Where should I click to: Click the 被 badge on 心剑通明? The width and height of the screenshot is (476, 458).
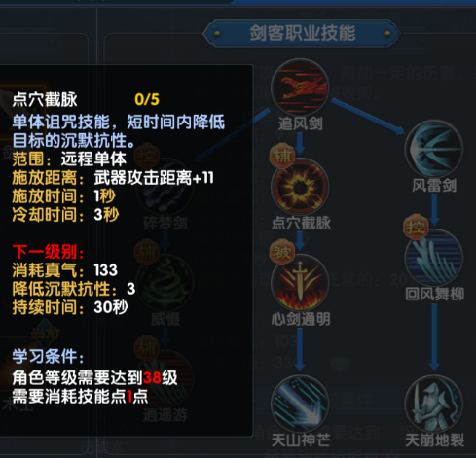(282, 252)
